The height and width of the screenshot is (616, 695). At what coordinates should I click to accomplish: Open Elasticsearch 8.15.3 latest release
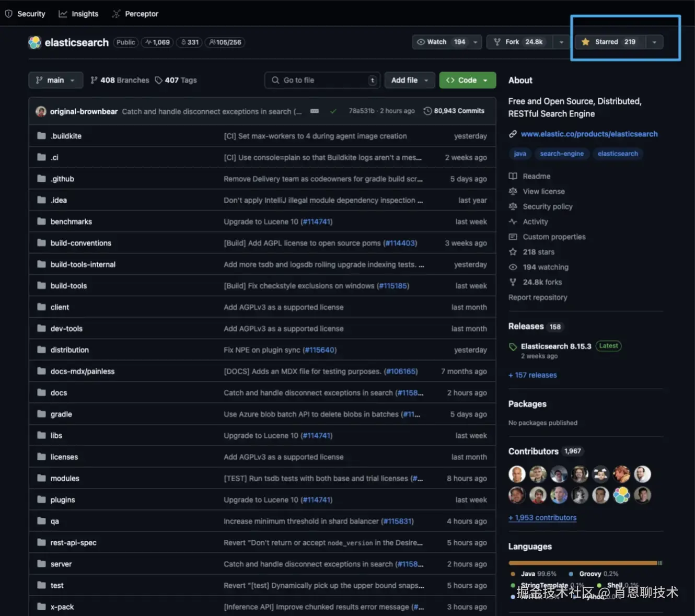point(556,346)
